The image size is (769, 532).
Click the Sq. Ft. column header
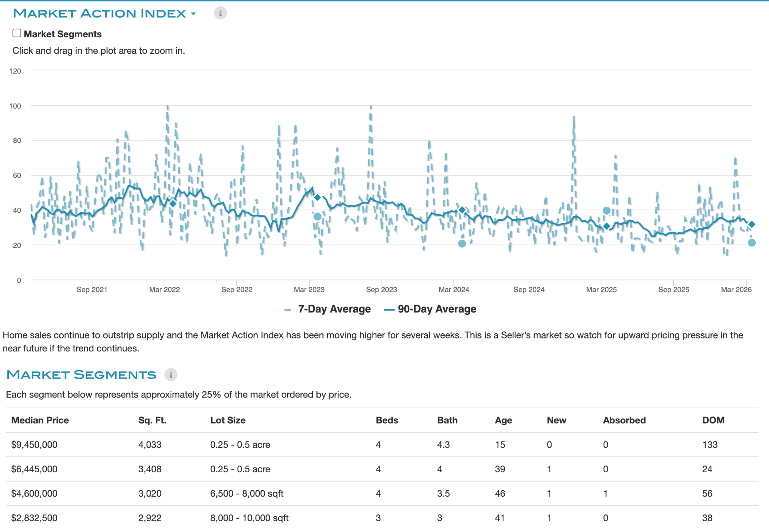point(152,420)
